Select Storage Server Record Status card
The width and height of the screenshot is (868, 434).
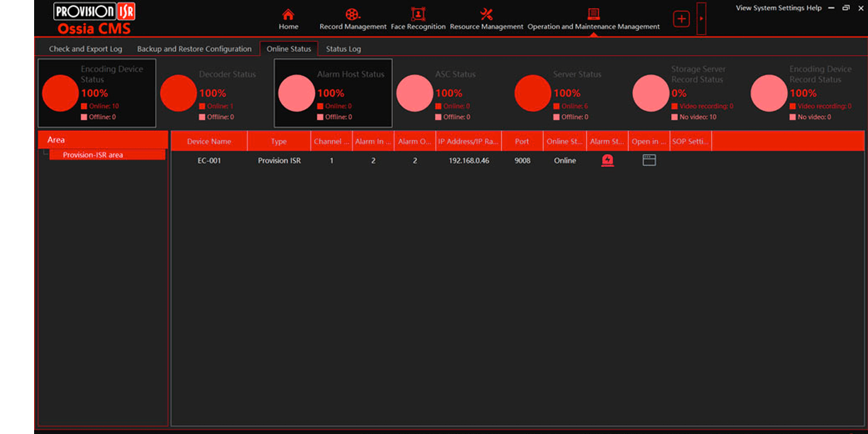(687, 93)
